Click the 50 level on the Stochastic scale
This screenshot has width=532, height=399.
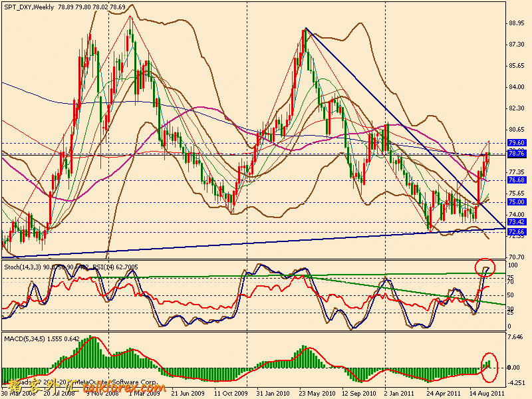point(511,295)
